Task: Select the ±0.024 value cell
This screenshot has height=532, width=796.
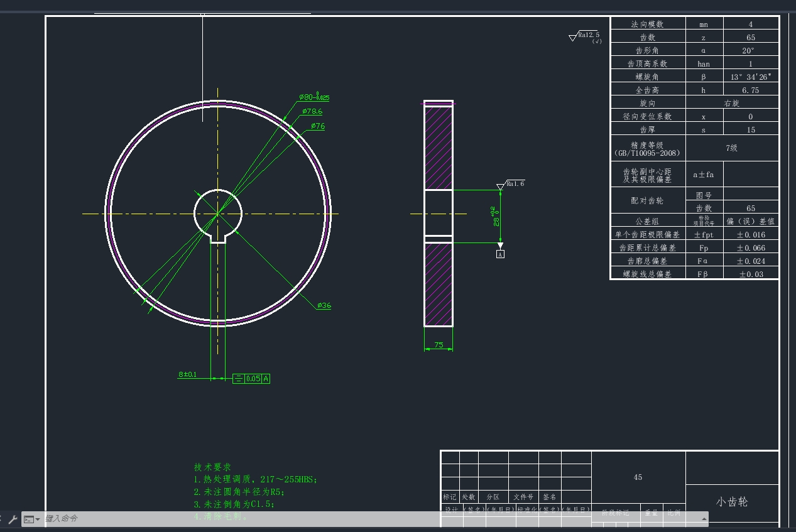Action: 751,261
